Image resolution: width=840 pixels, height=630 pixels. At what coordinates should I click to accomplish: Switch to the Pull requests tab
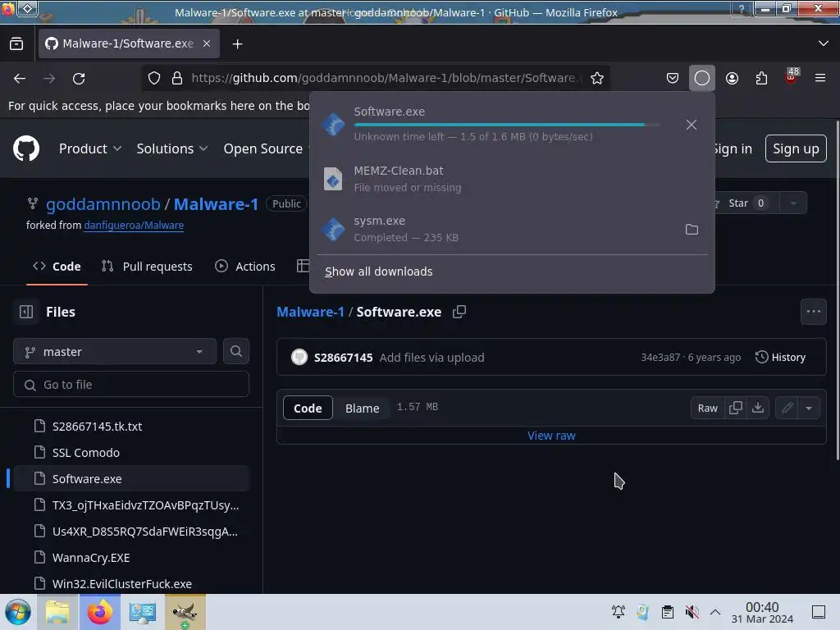pos(147,267)
